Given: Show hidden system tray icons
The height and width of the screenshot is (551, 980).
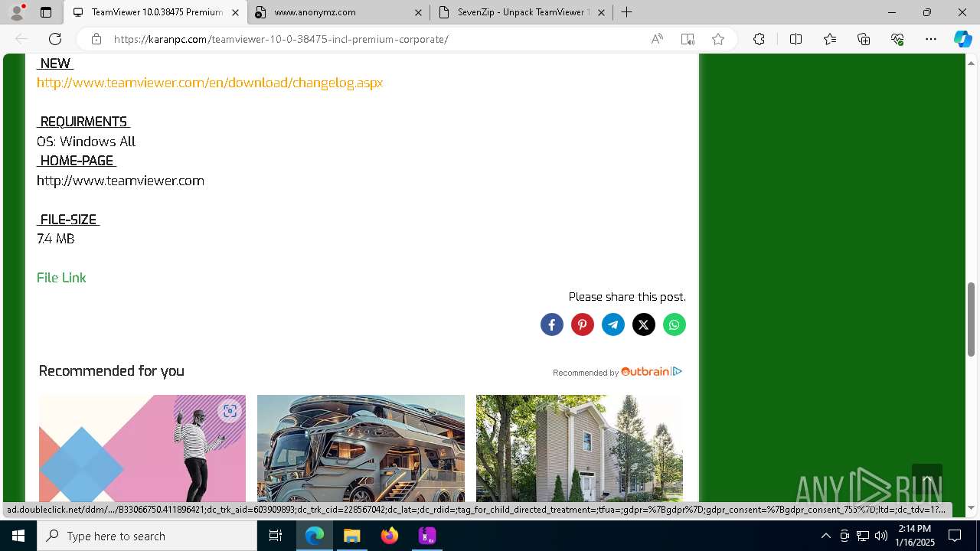Looking at the screenshot, I should 826,536.
